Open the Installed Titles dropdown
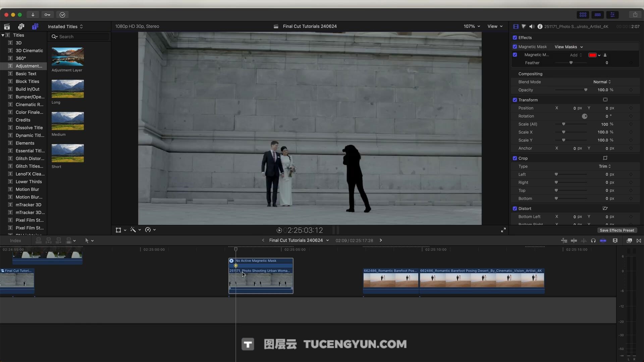The image size is (644, 362). (x=65, y=26)
